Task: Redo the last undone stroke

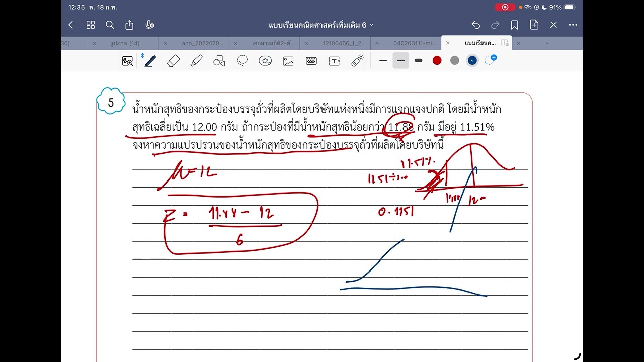Action: [495, 25]
